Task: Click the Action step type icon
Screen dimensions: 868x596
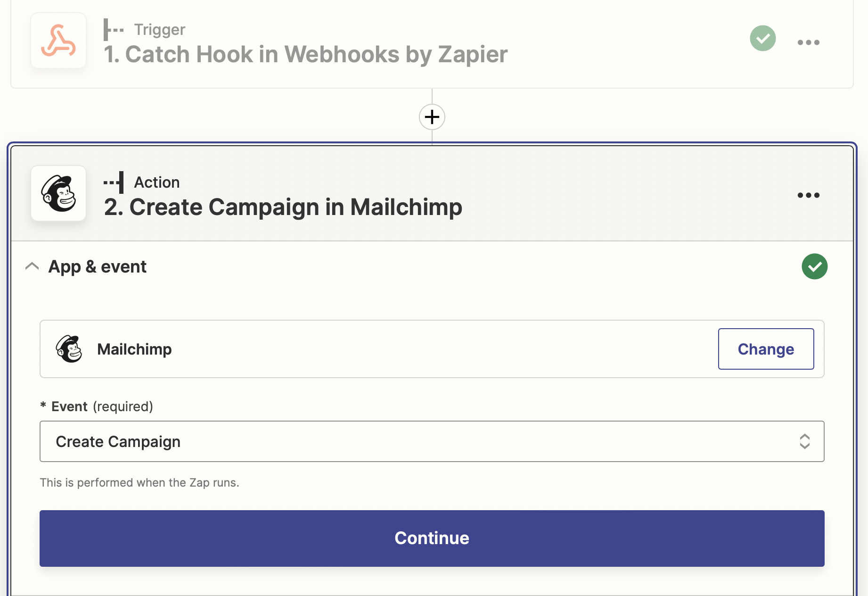Action: coord(114,182)
